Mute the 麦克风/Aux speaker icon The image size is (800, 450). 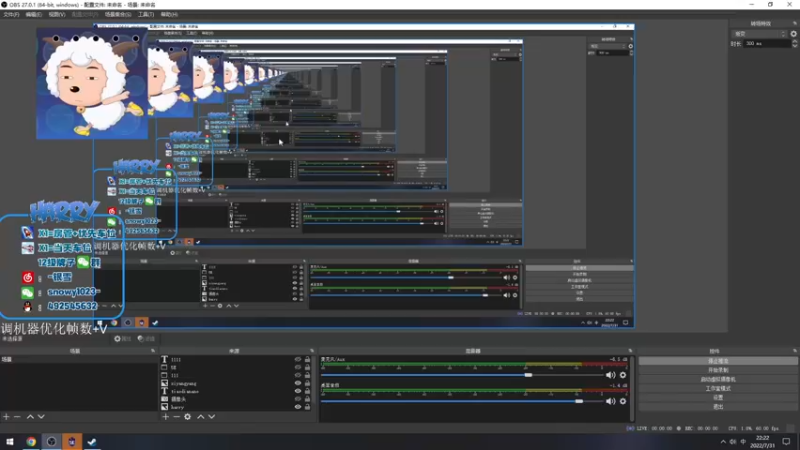click(x=610, y=375)
